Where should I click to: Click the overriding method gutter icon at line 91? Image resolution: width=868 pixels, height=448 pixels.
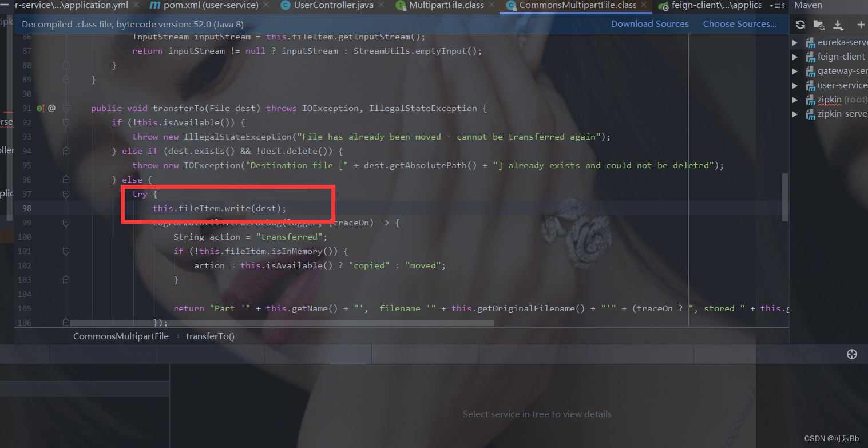click(x=39, y=108)
